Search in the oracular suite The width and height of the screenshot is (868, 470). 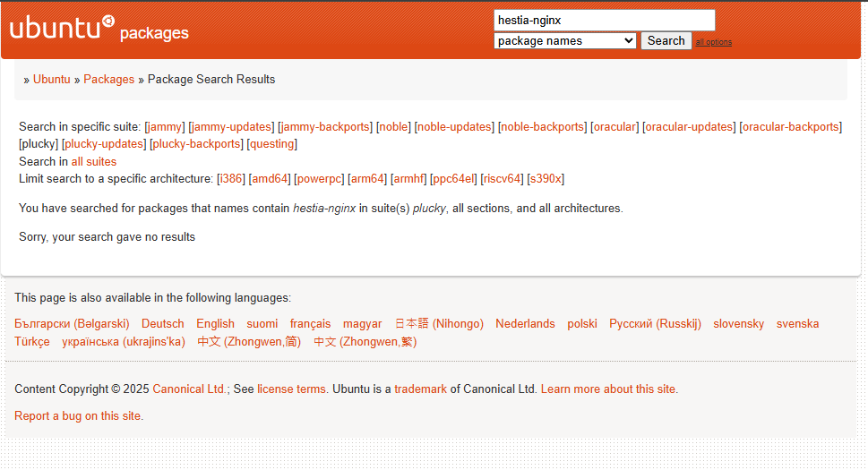pyautogui.click(x=614, y=126)
